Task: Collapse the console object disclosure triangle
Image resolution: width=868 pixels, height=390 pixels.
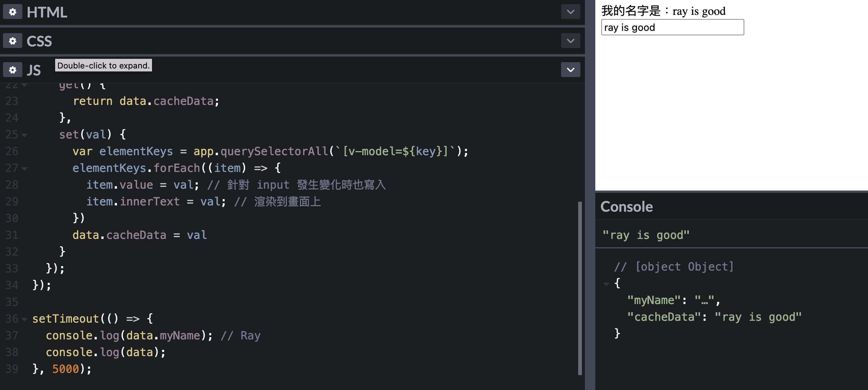Action: point(606,284)
